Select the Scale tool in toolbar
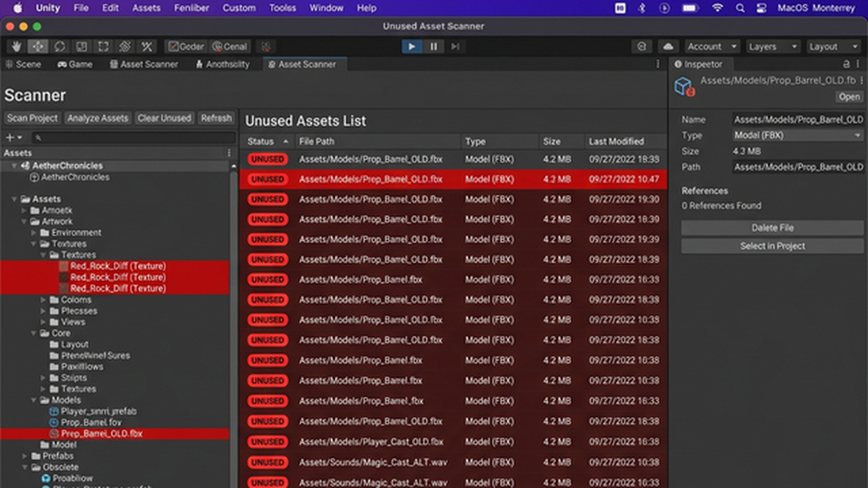The image size is (868, 488). click(x=81, y=47)
